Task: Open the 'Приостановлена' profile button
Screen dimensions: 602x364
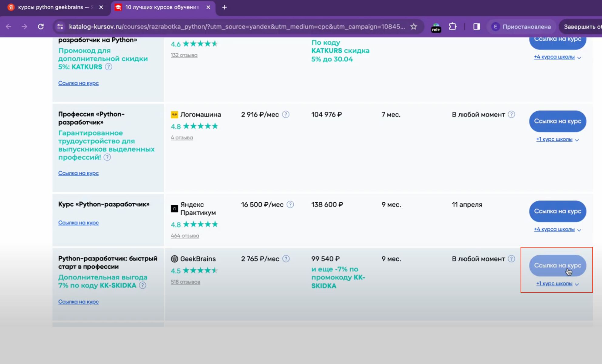Action: click(521, 27)
